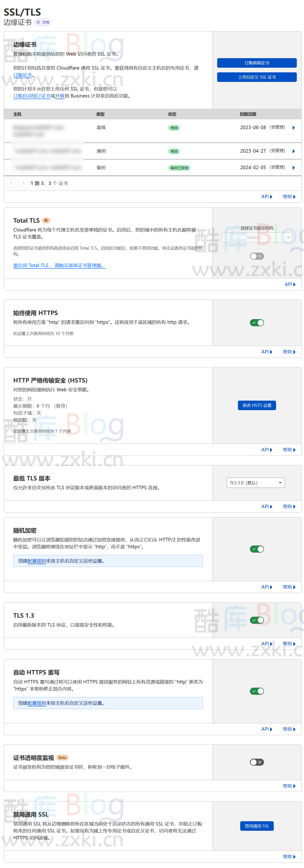Open API link for HSTS section

(267, 450)
